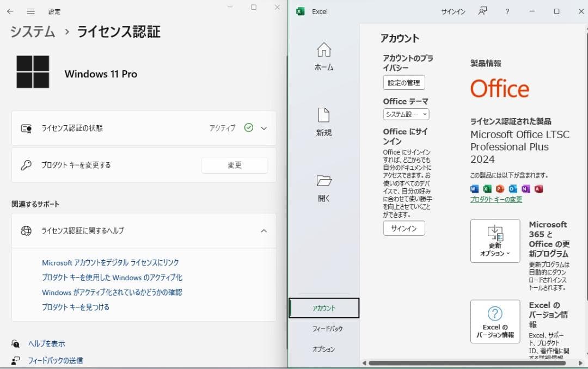Open フィードバック from the Excel sidebar
Image resolution: width=588 pixels, height=369 pixels.
click(323, 329)
